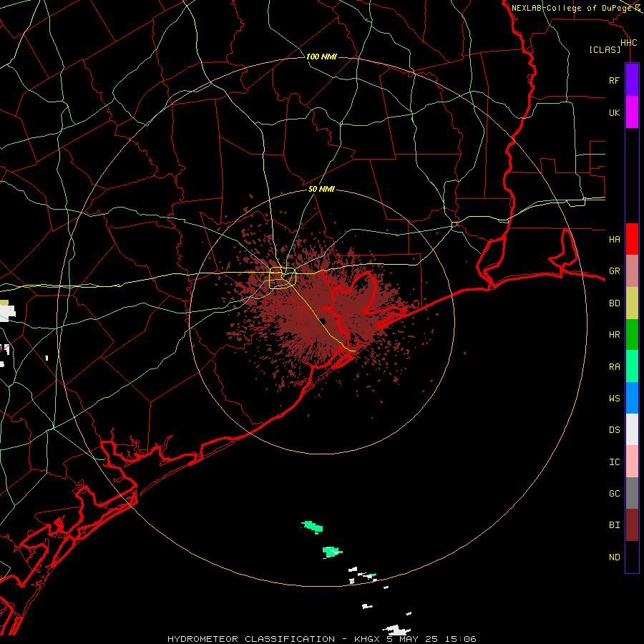Screen dimensions: 644x644
Task: Click the black radar site dot amid the brown echoes
Action: click(323, 321)
